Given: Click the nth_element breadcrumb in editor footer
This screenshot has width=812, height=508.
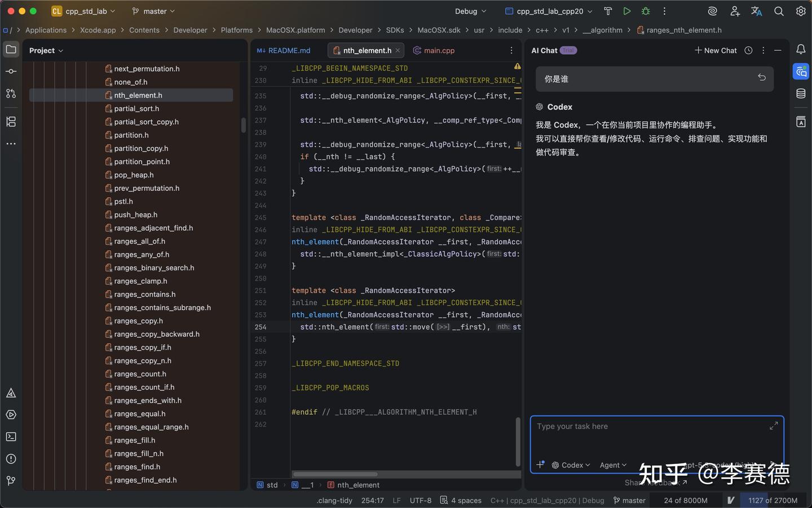Looking at the screenshot, I should click(353, 485).
